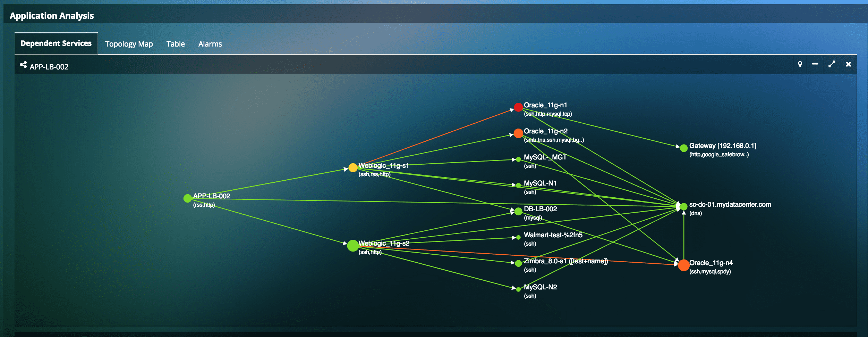Open the Alarms tab

click(210, 44)
